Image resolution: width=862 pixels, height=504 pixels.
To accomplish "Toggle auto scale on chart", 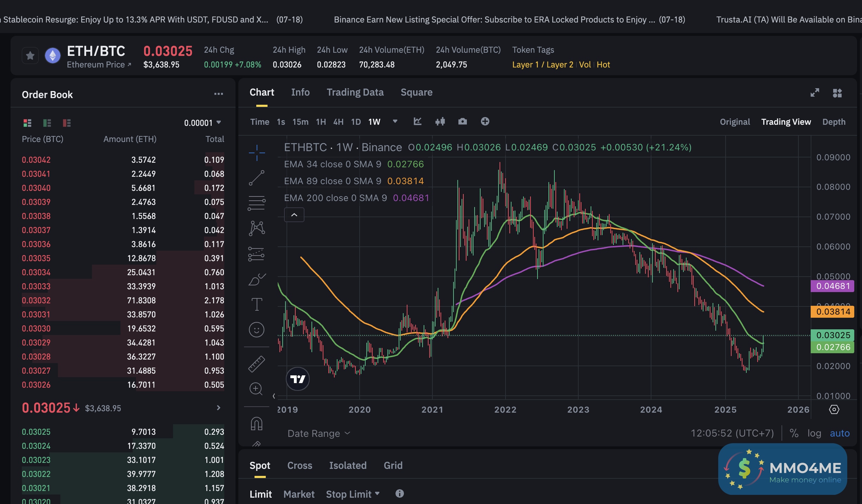I will pos(840,433).
